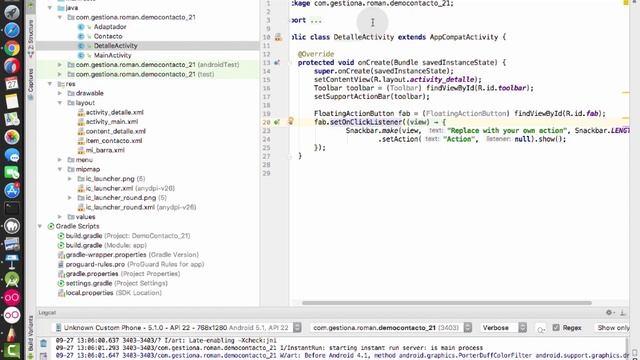This screenshot has width=640, height=360.
Task: Expand the (test) package
Action: click(60, 74)
